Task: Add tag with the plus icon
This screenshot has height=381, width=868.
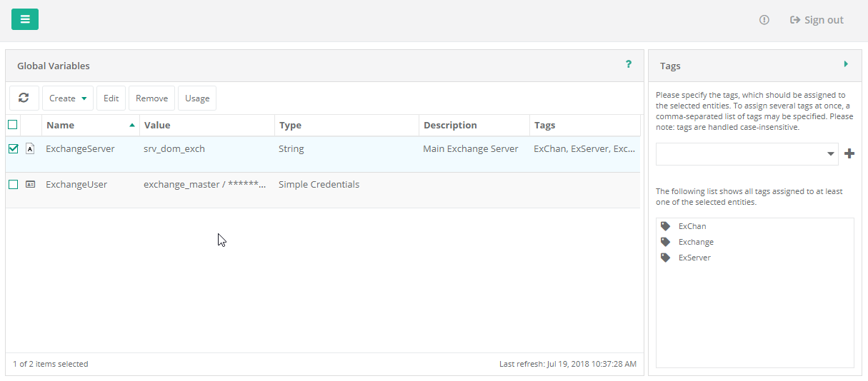Action: 849,153
